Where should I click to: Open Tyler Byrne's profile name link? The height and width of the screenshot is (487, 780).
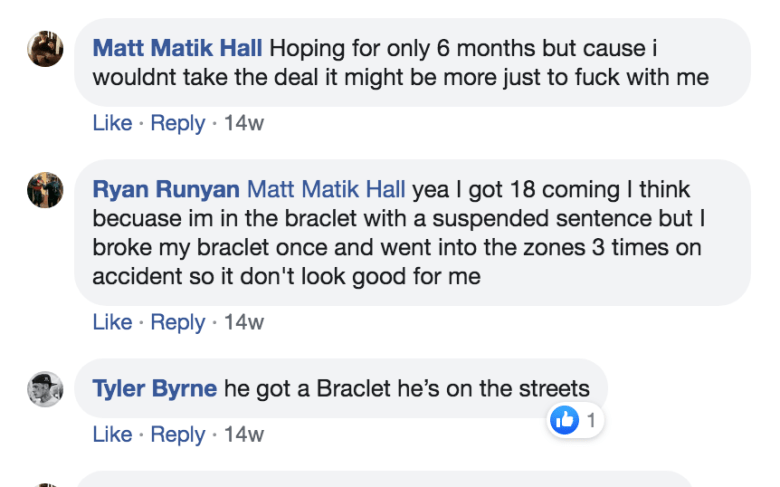point(154,389)
